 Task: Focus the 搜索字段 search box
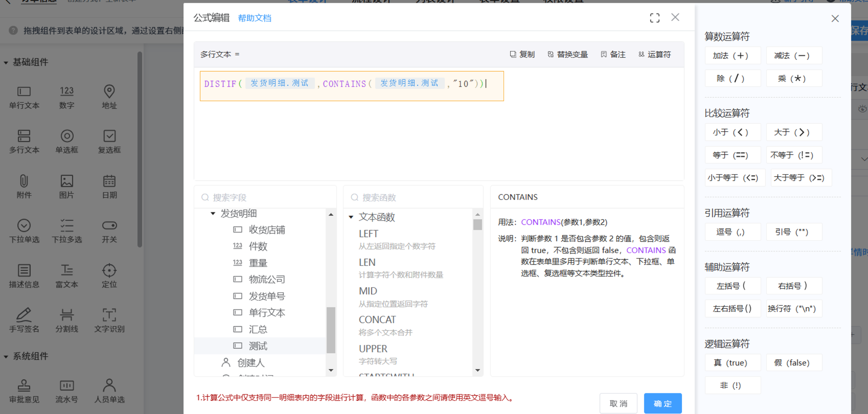(x=265, y=197)
